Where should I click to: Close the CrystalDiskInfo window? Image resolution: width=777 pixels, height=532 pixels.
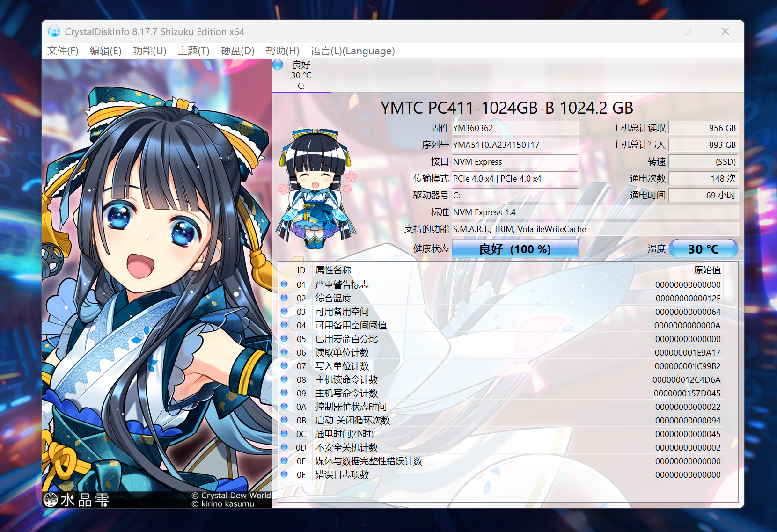[x=725, y=31]
